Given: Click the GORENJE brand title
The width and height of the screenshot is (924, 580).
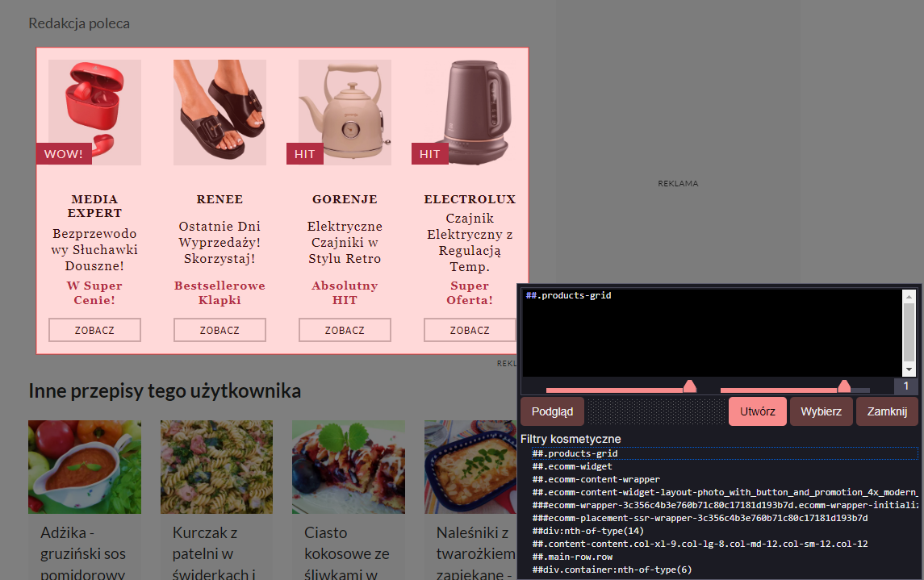Looking at the screenshot, I should pos(345,199).
